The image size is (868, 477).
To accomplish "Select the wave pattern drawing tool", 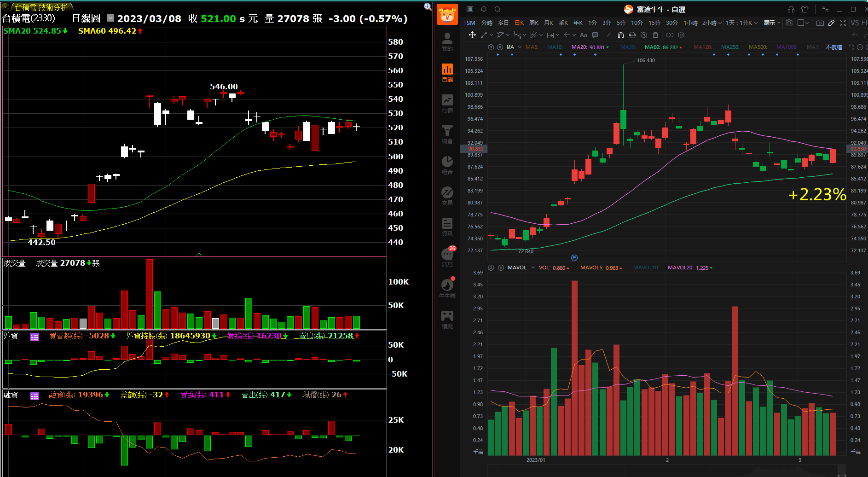I will tap(517, 35).
